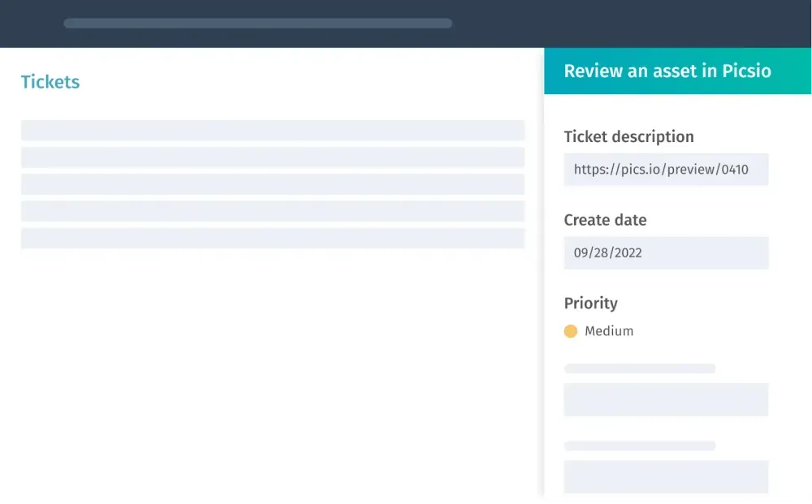Click the Medium priority orange dot indicator

571,331
